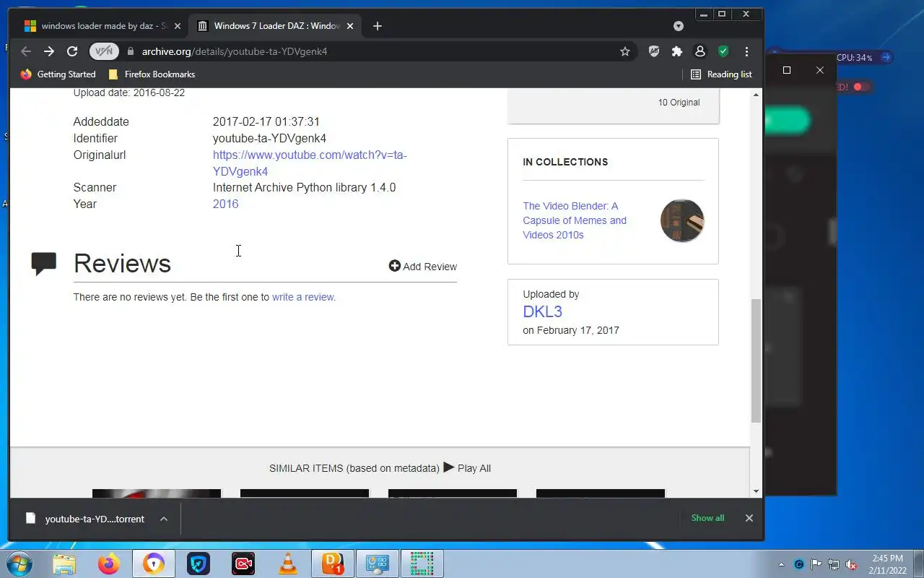Image resolution: width=924 pixels, height=578 pixels.
Task: Switch to 'windows loader made by daz' tab
Action: pyautogui.click(x=104, y=26)
